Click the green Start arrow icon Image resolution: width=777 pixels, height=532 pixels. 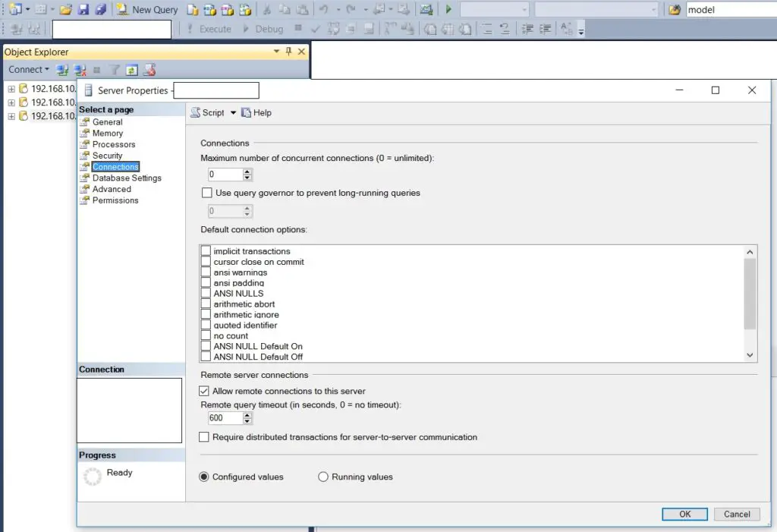[448, 10]
